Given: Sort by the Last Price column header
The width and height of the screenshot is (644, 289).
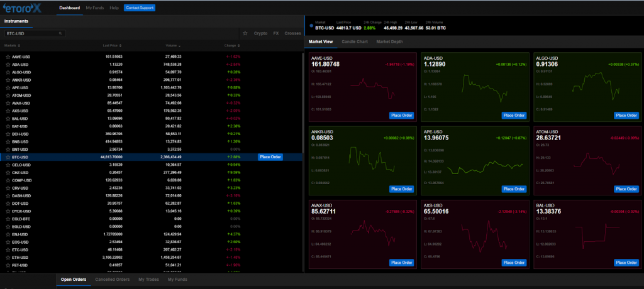Looking at the screenshot, I should tap(112, 46).
